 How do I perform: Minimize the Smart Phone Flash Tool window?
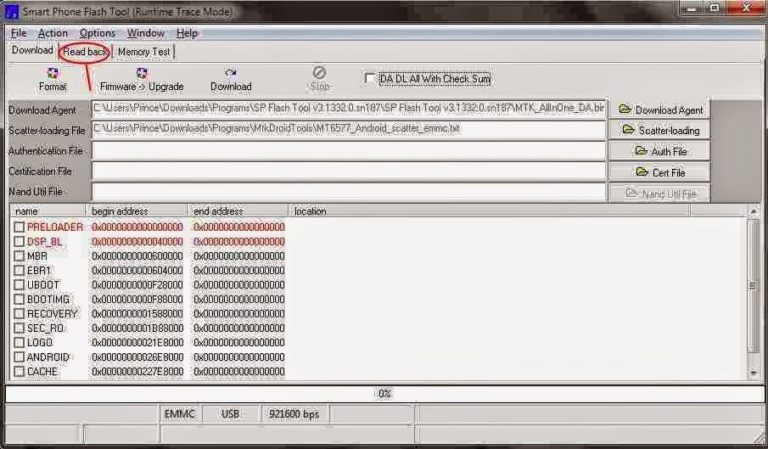[x=693, y=8]
